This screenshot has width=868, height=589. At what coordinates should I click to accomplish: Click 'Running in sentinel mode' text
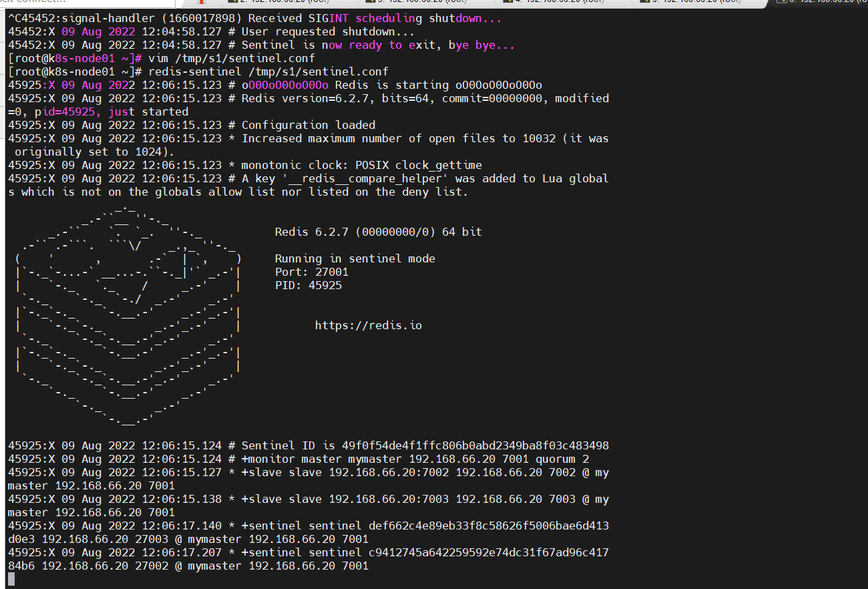(355, 258)
